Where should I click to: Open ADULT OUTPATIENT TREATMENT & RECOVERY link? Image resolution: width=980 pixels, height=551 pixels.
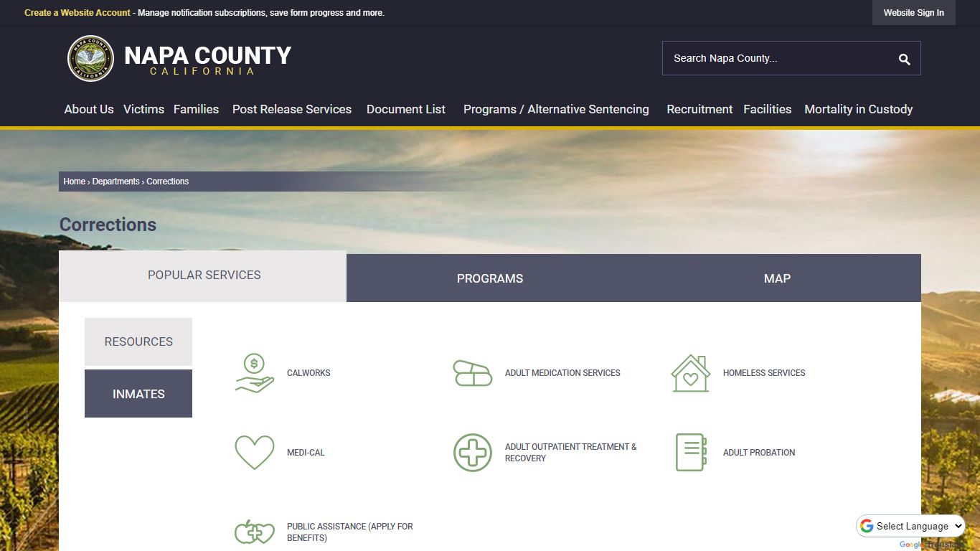pyautogui.click(x=570, y=453)
